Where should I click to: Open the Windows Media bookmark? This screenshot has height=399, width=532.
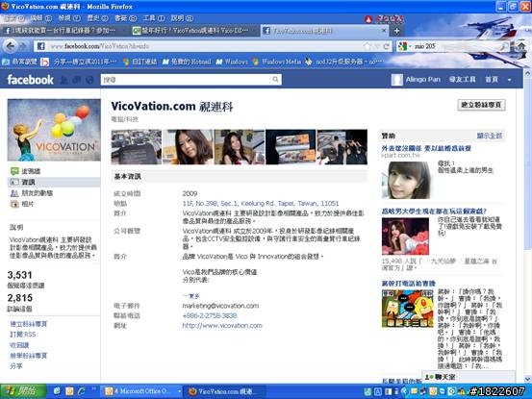(x=277, y=62)
